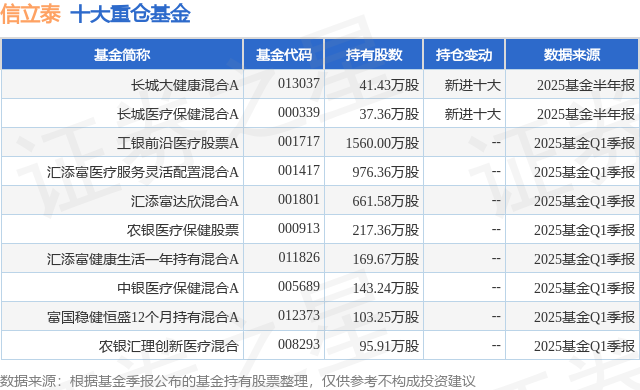Click the 十大重仓基金 heading
Image resolution: width=640 pixels, height=390 pixels.
131,14
